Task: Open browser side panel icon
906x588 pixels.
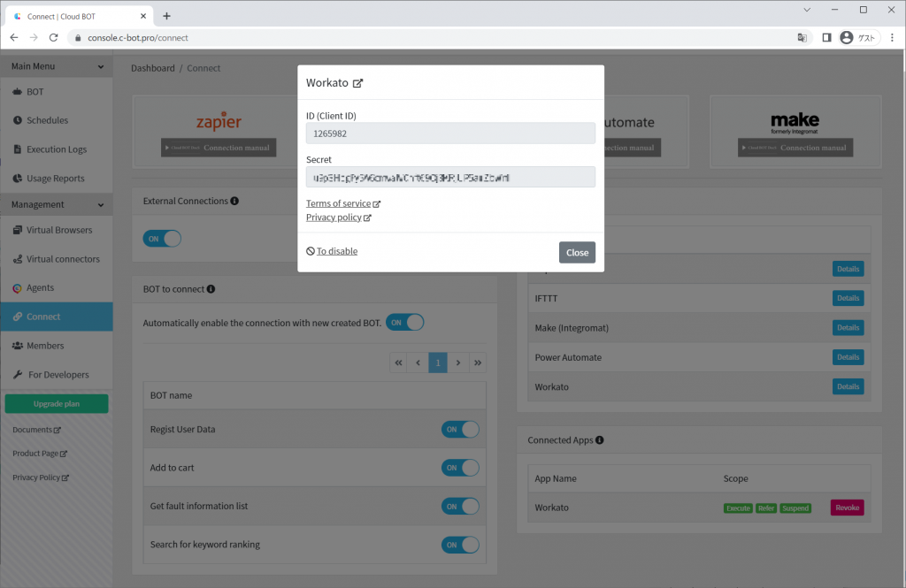Action: [827, 37]
